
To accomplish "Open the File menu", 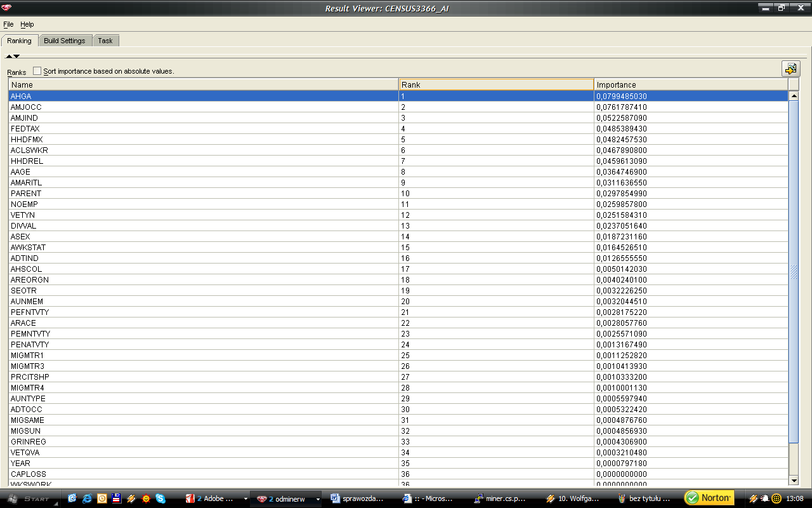I will coord(8,24).
